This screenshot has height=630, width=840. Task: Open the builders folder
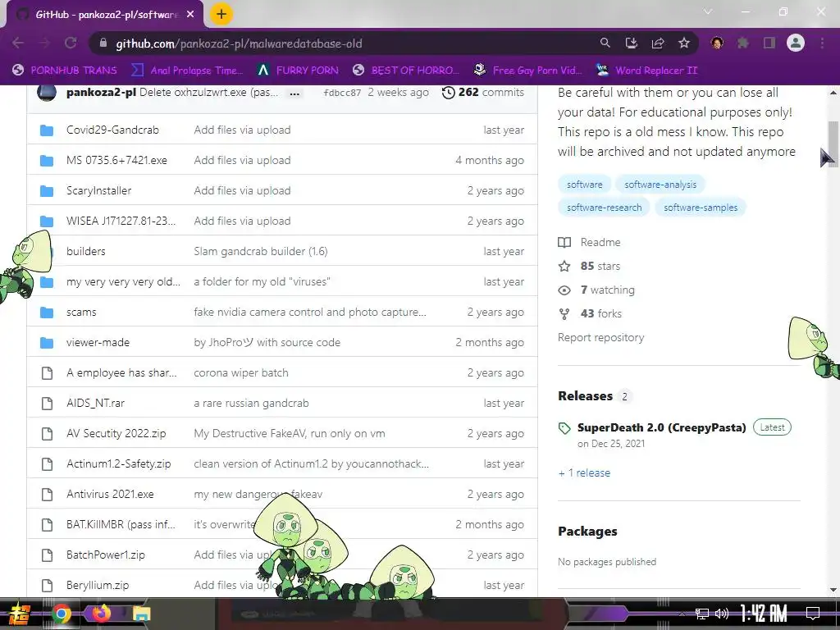coord(85,251)
